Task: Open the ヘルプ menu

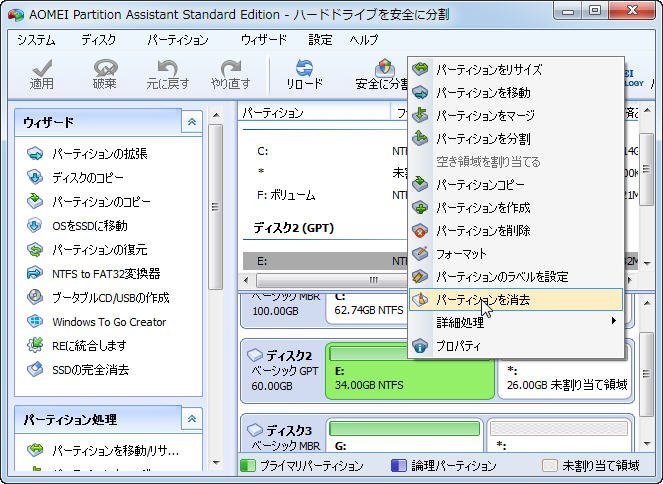Action: click(364, 40)
